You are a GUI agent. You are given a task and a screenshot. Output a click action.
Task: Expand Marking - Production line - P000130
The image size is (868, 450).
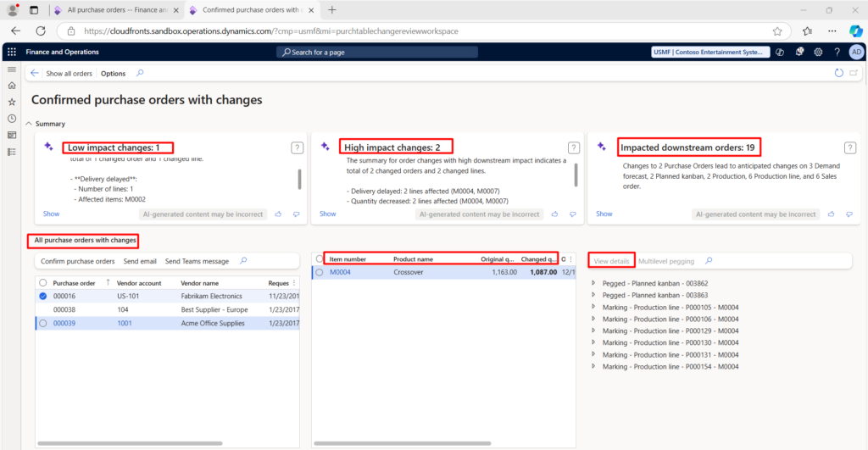tap(593, 342)
